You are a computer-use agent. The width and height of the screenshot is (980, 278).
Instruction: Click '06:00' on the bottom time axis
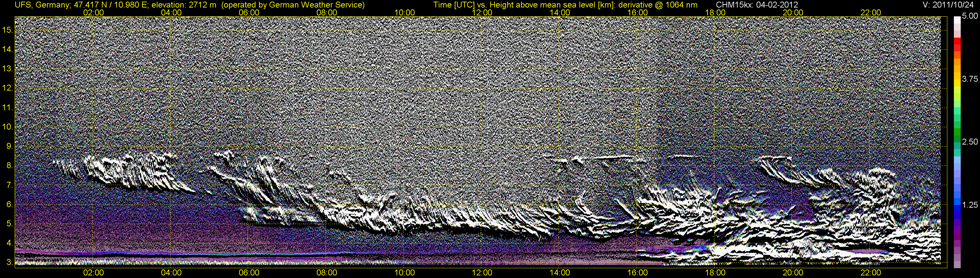249,273
